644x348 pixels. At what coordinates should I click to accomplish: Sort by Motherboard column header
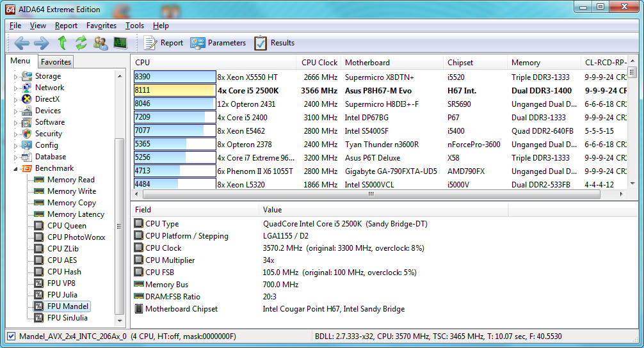(392, 63)
